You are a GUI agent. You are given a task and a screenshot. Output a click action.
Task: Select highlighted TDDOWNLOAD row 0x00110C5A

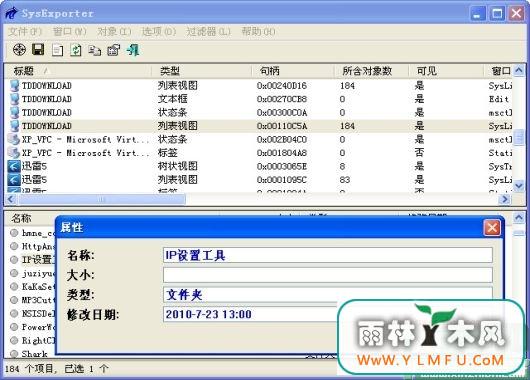260,126
